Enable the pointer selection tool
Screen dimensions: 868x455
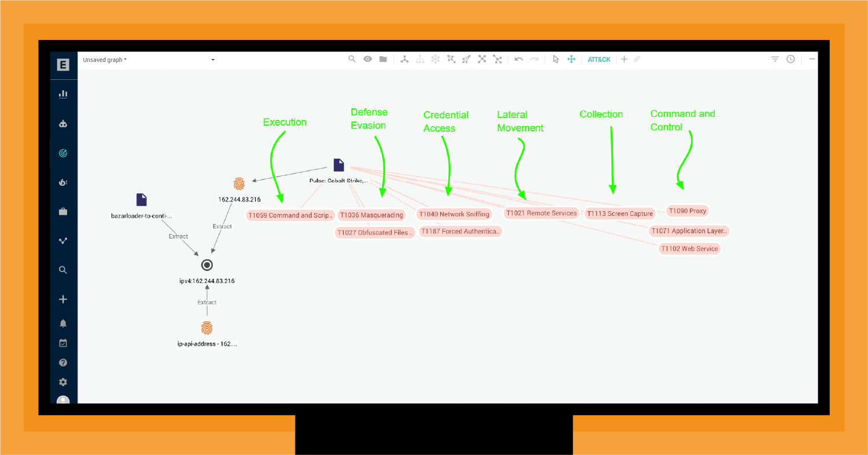point(556,59)
